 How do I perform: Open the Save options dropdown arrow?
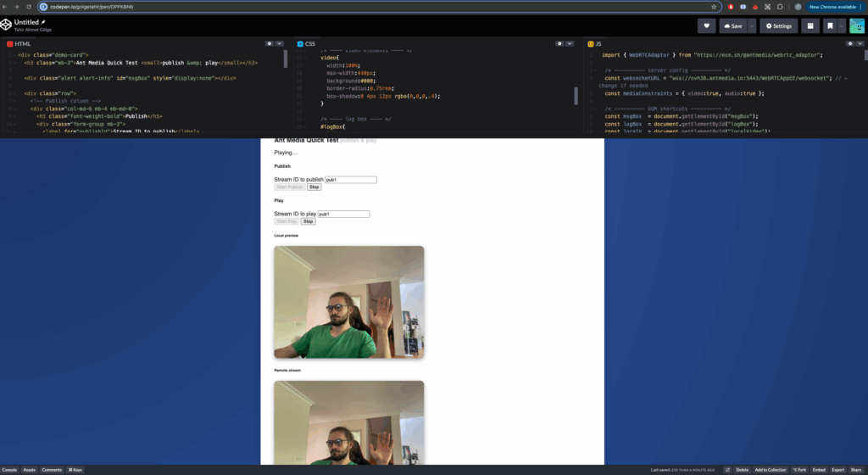pyautogui.click(x=752, y=26)
